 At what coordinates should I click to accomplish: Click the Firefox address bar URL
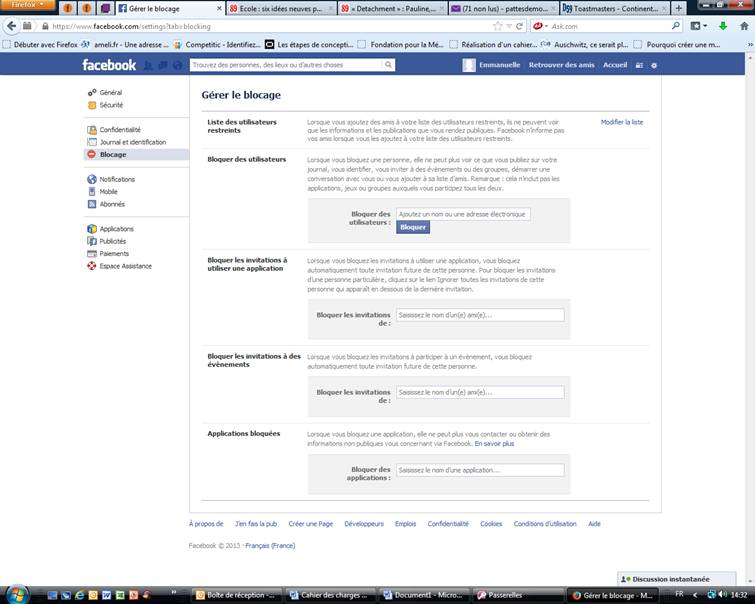click(270, 26)
